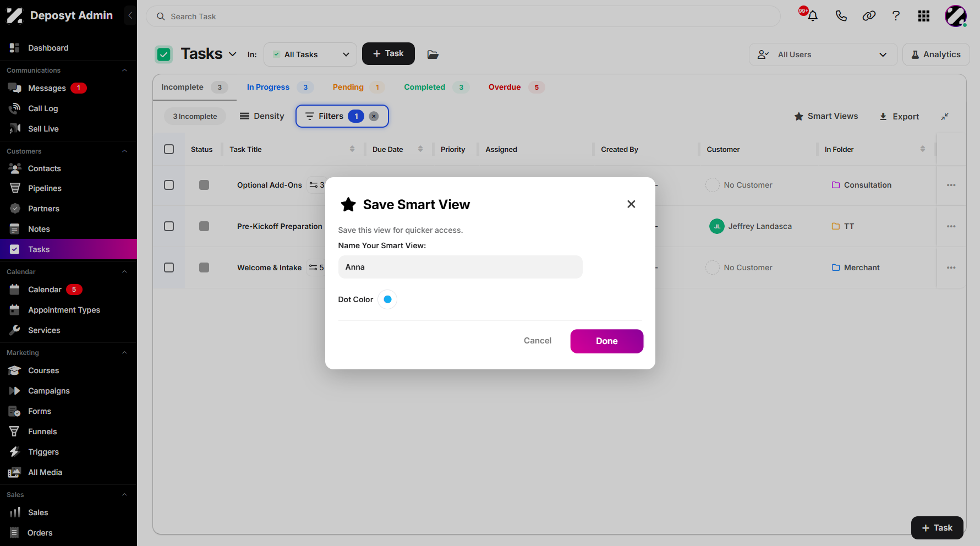Click the phone call icon in header

tap(841, 16)
